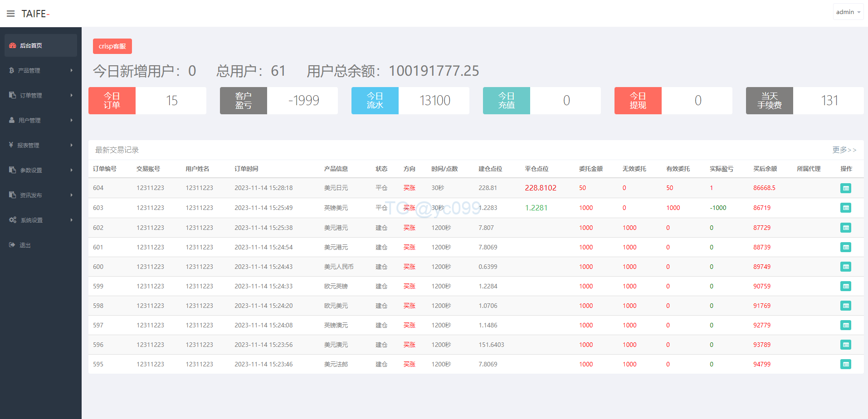Click the 今日订单 stat card
The image size is (868, 419).
coord(147,101)
